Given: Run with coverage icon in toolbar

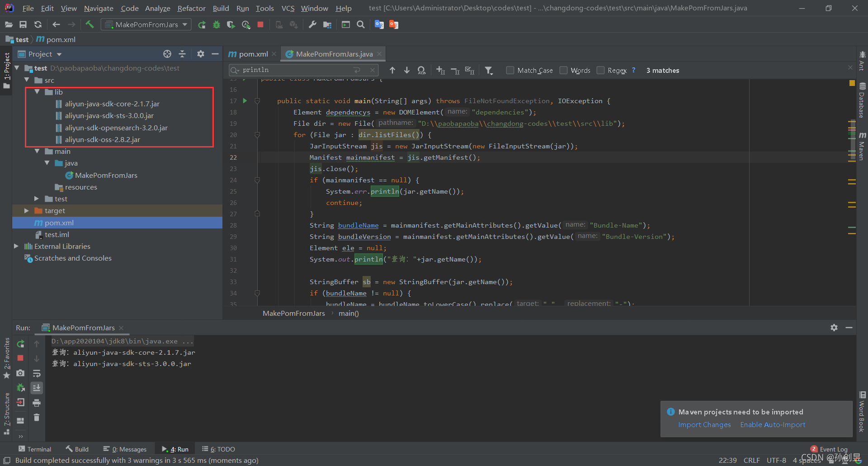Looking at the screenshot, I should tap(231, 24).
